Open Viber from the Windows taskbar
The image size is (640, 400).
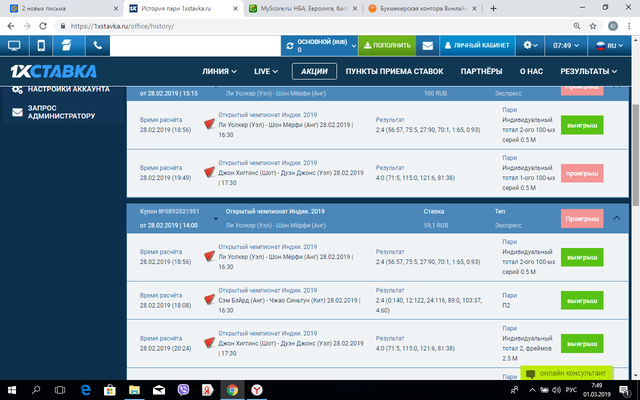[183, 389]
